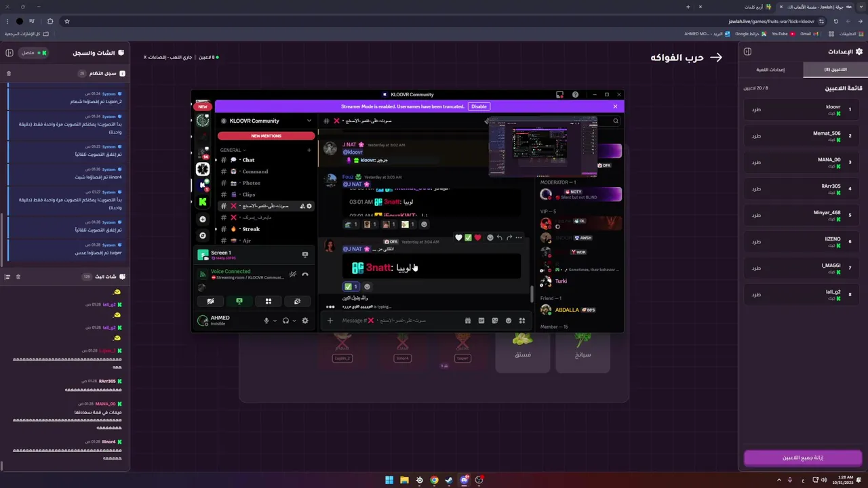This screenshot has width=868, height=488.
Task: Open Discover servers compass icon
Action: (x=202, y=236)
